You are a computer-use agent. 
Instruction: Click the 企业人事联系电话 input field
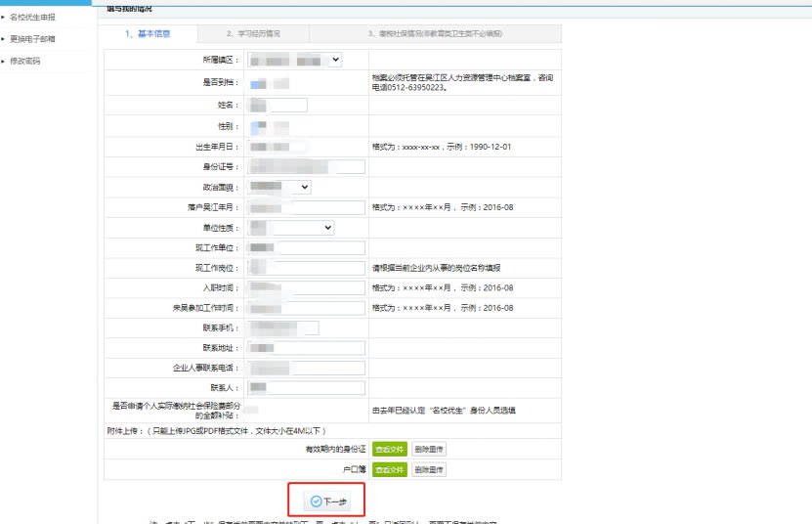(x=305, y=369)
